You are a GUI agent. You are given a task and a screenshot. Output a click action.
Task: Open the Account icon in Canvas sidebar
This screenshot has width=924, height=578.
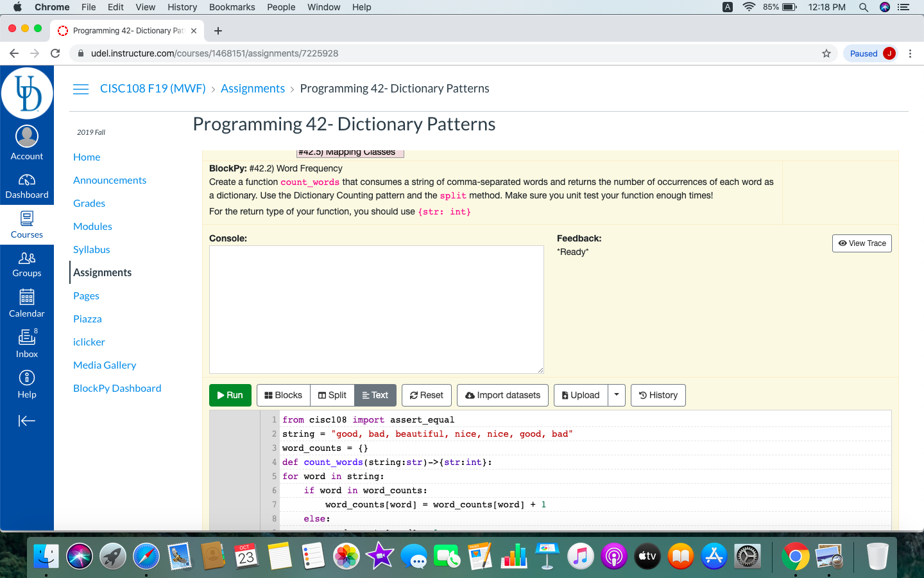point(26,141)
